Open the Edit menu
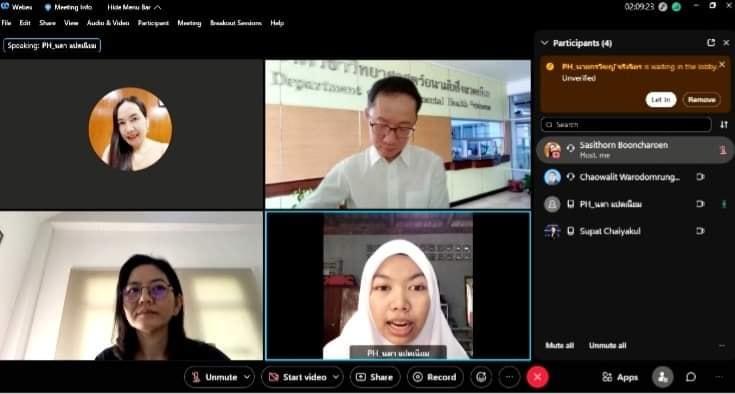 25,22
